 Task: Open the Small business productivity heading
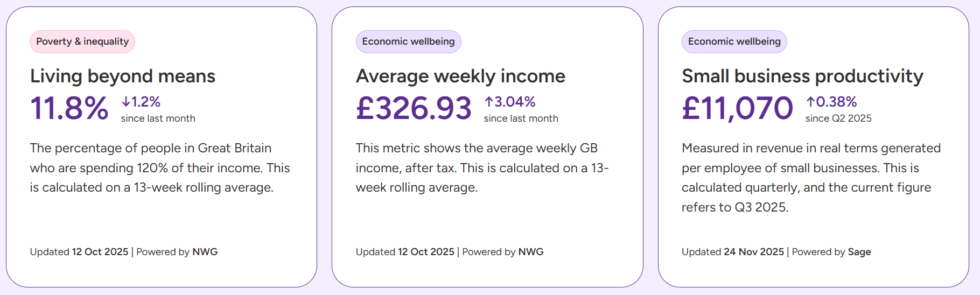tap(802, 76)
